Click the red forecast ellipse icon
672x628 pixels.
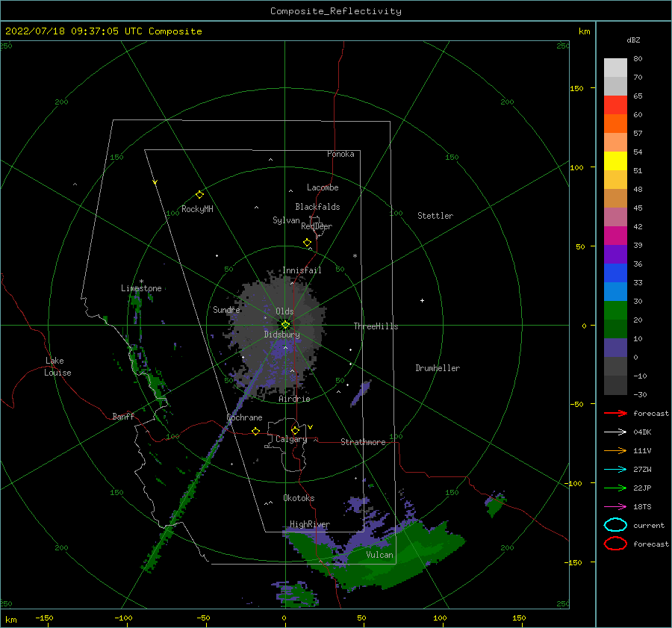pyautogui.click(x=615, y=544)
